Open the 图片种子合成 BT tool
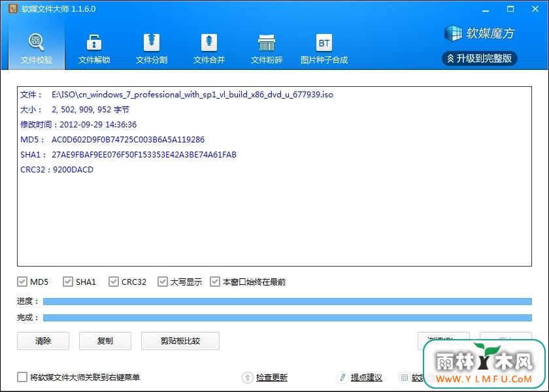 pyautogui.click(x=324, y=48)
